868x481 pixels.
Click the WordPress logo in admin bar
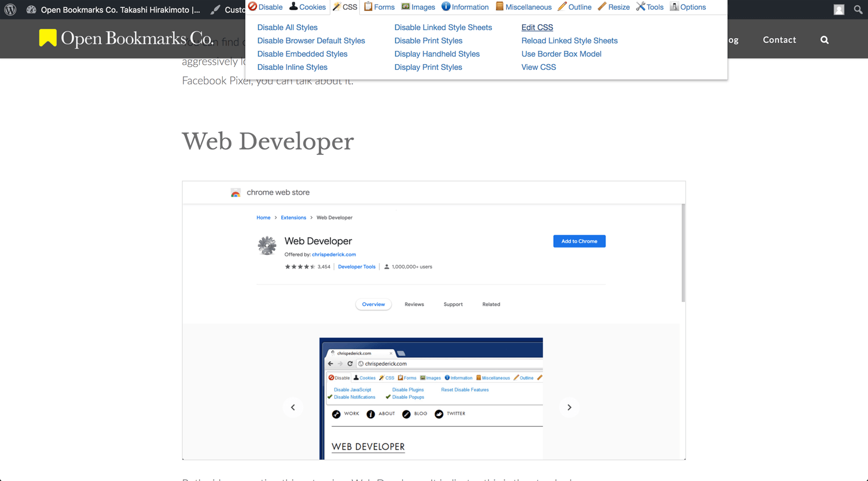(10, 9)
